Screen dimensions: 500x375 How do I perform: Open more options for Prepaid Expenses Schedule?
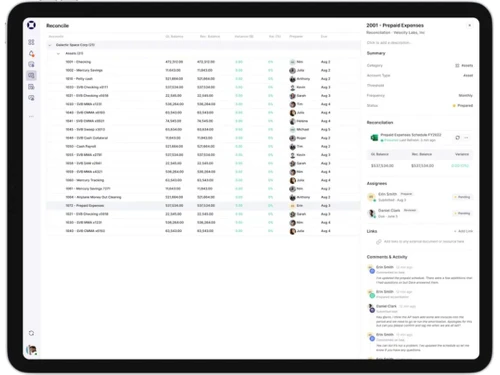(466, 137)
